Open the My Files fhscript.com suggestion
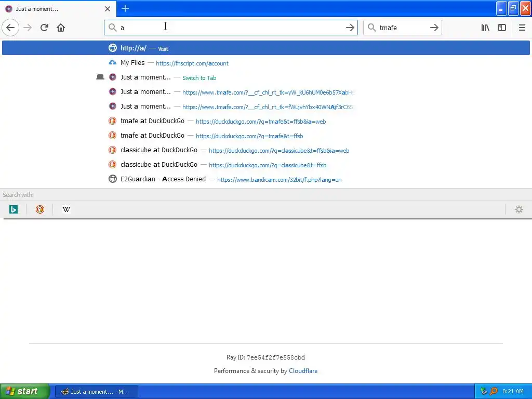 266,62
